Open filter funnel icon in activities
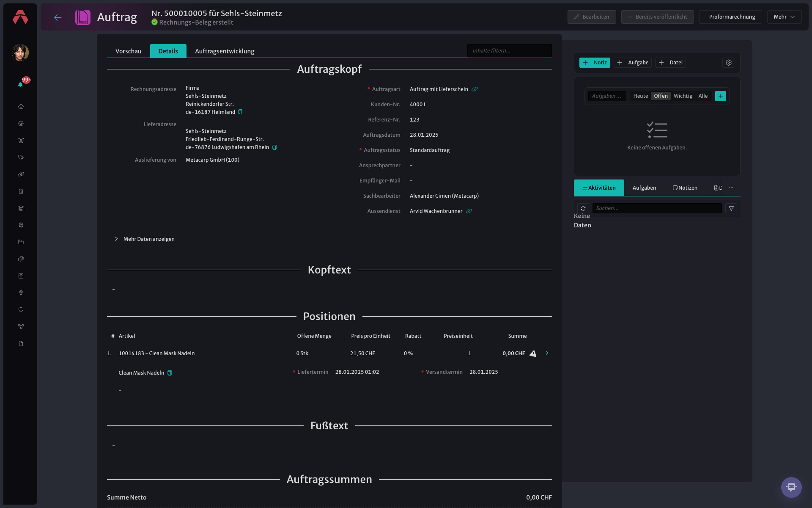The width and height of the screenshot is (812, 508). coord(731,208)
